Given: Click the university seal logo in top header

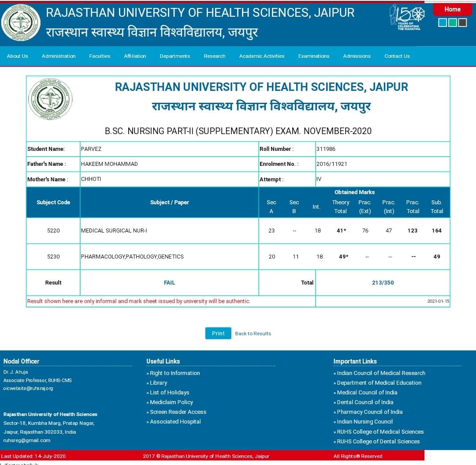Looking at the screenshot, I should tap(21, 22).
